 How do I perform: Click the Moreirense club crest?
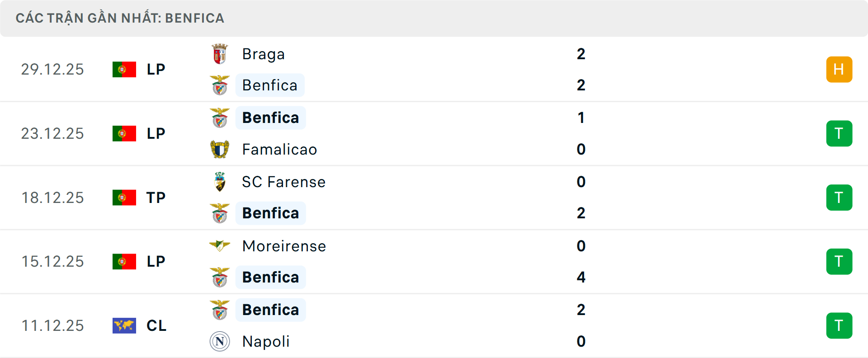click(220, 246)
